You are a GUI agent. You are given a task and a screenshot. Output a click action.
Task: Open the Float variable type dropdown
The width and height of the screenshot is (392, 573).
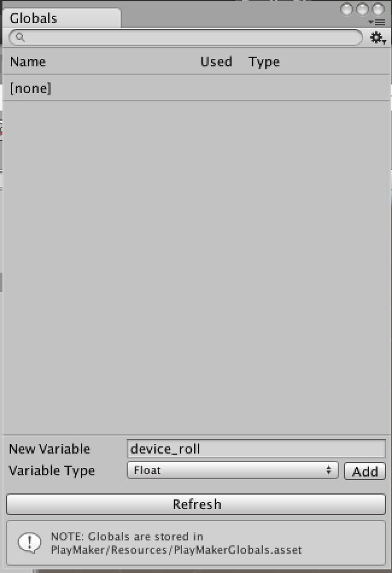click(232, 470)
